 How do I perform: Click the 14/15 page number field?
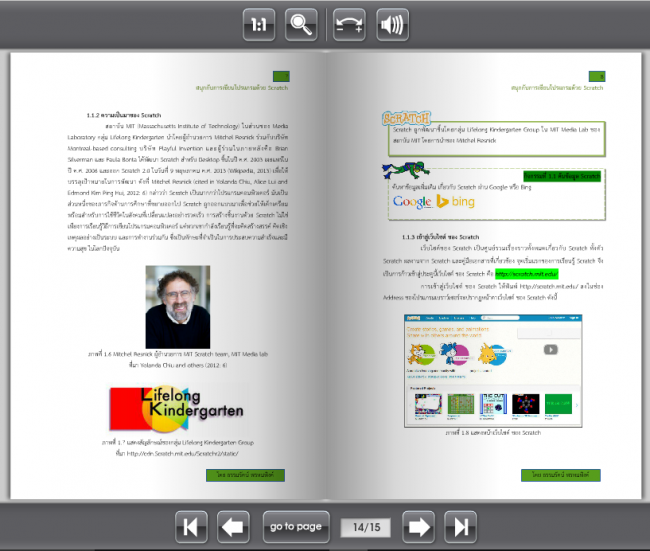(366, 527)
